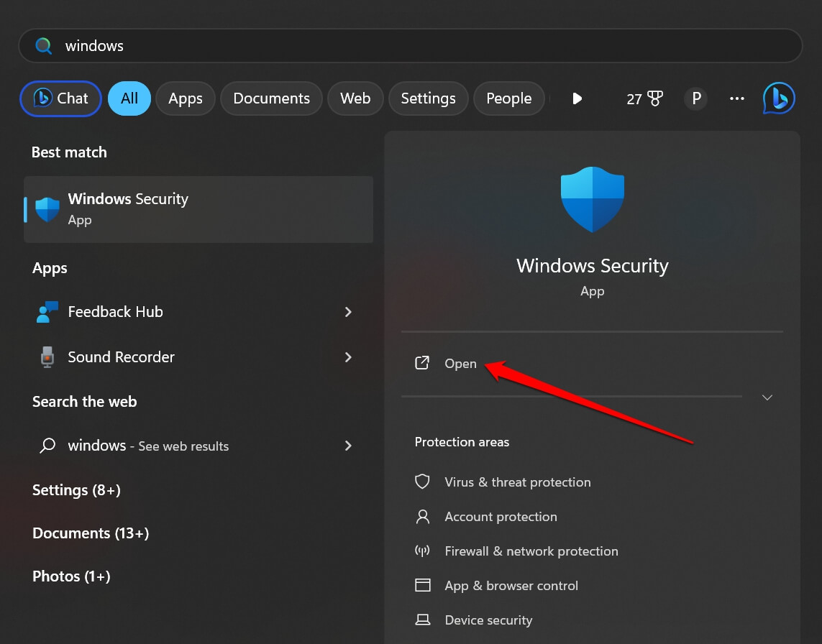Select App & browser control
The width and height of the screenshot is (822, 644).
[x=511, y=585]
